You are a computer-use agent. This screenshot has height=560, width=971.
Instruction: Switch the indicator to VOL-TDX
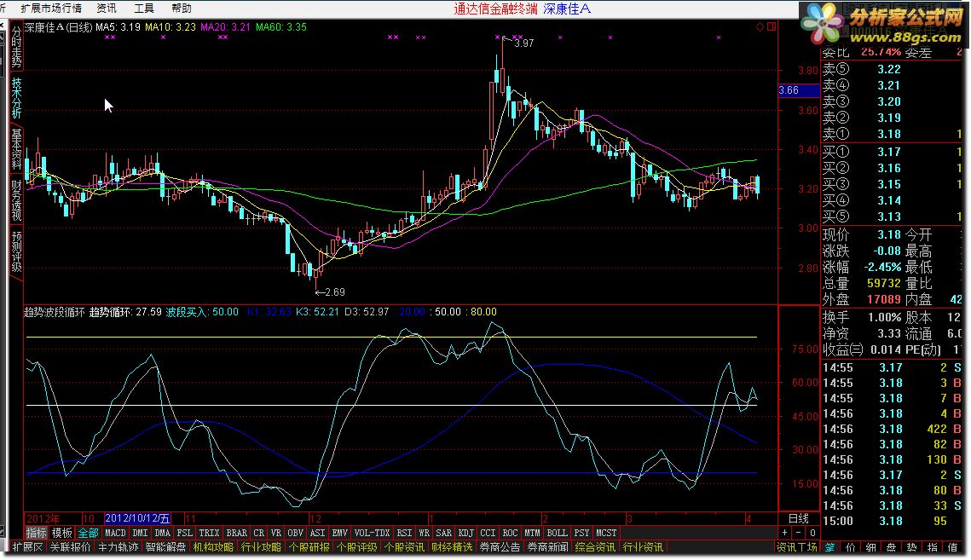click(373, 533)
